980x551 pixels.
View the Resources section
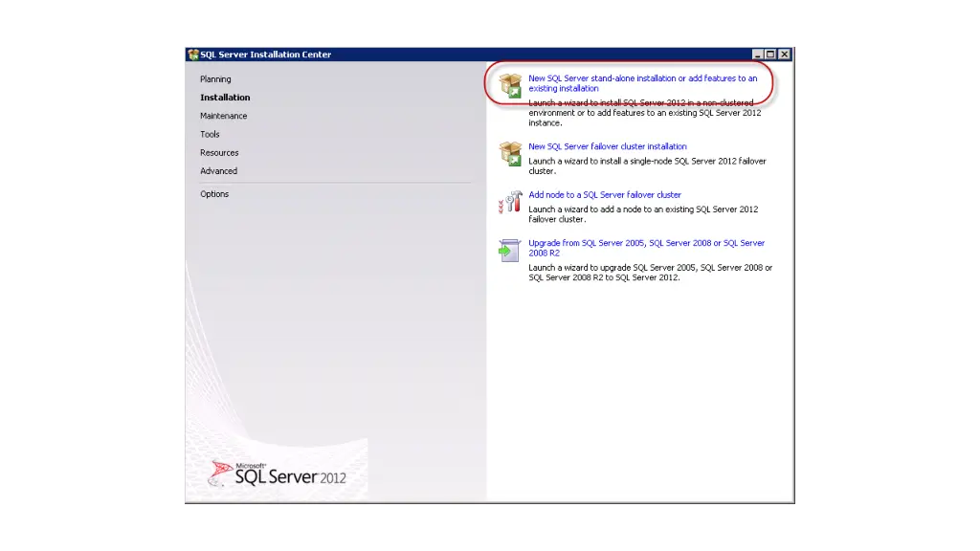coord(219,152)
